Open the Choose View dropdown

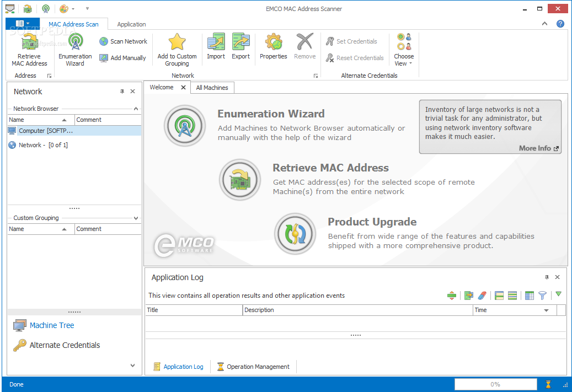404,50
